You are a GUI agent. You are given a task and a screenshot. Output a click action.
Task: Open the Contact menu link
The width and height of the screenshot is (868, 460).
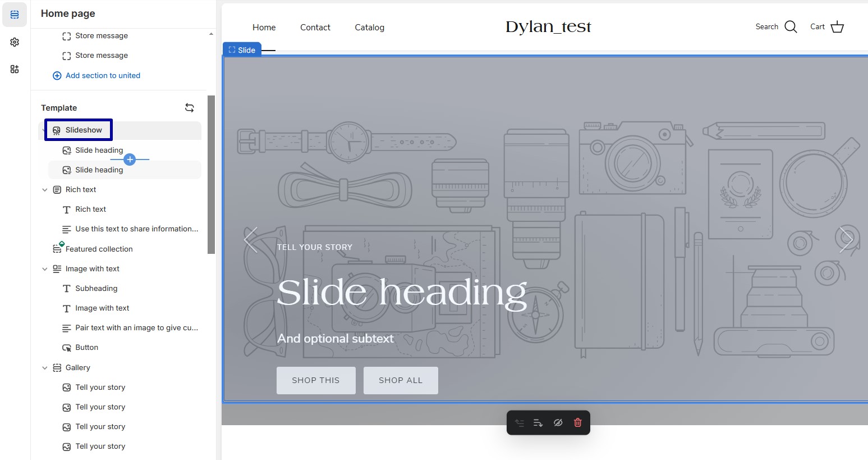point(315,28)
